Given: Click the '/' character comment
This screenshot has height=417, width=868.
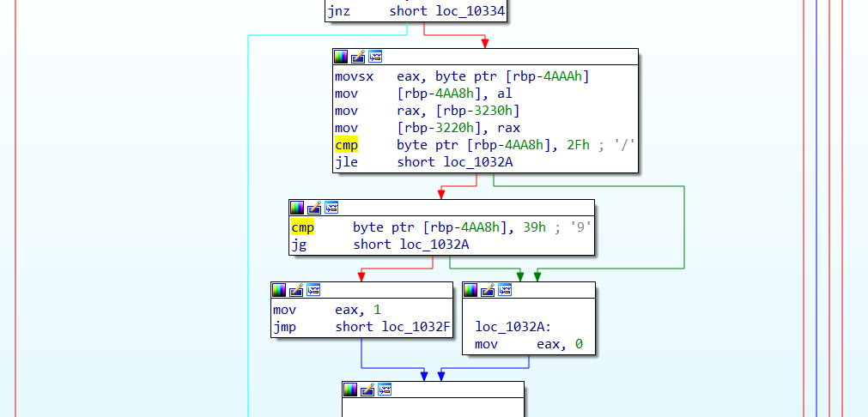Looking at the screenshot, I should 623,145.
